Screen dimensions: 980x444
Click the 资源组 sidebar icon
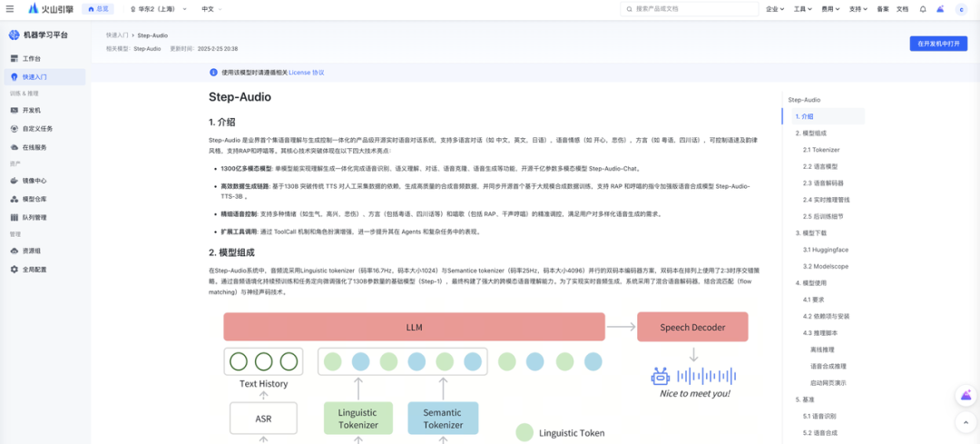click(x=15, y=251)
